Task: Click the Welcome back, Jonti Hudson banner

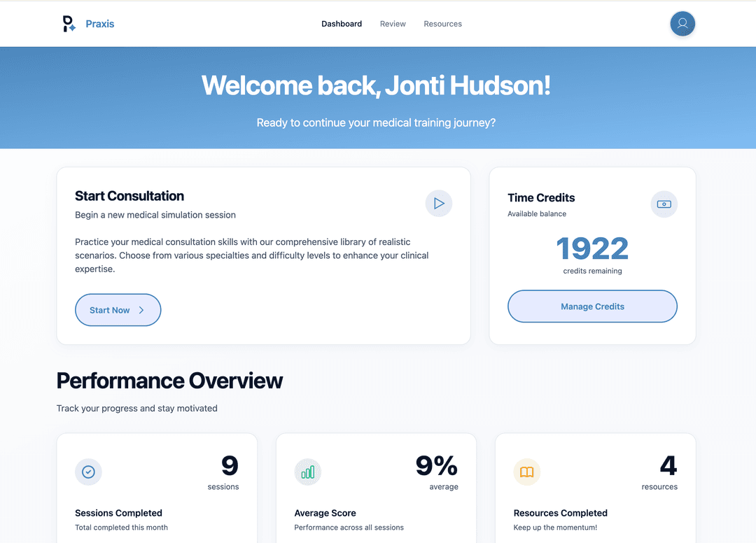Action: coord(376,85)
